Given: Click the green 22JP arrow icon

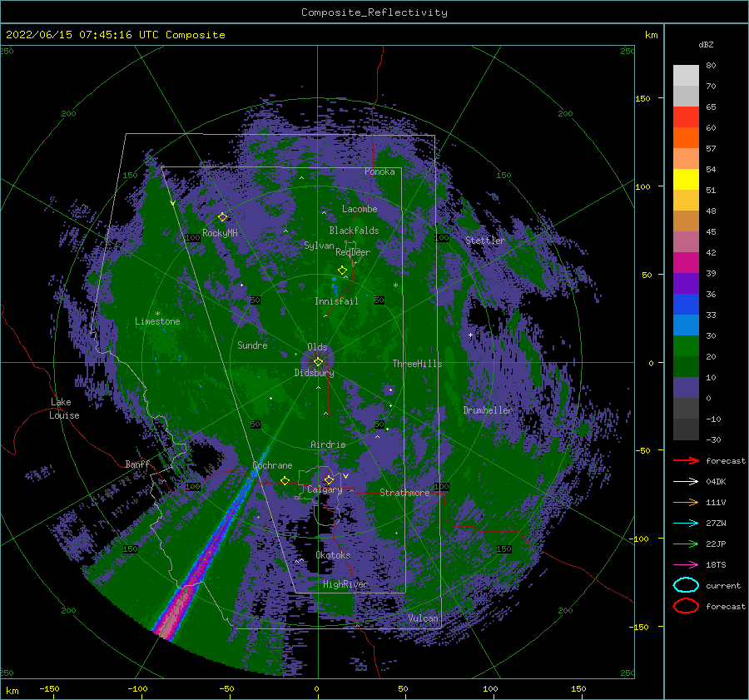Looking at the screenshot, I should (686, 544).
